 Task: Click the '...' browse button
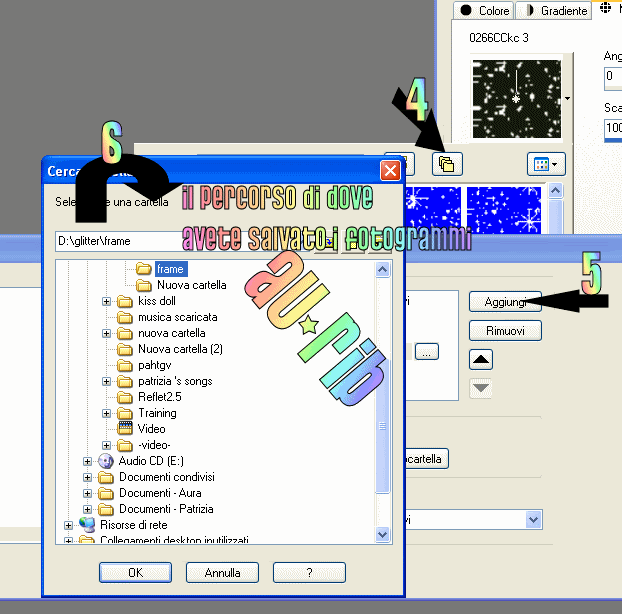click(427, 351)
